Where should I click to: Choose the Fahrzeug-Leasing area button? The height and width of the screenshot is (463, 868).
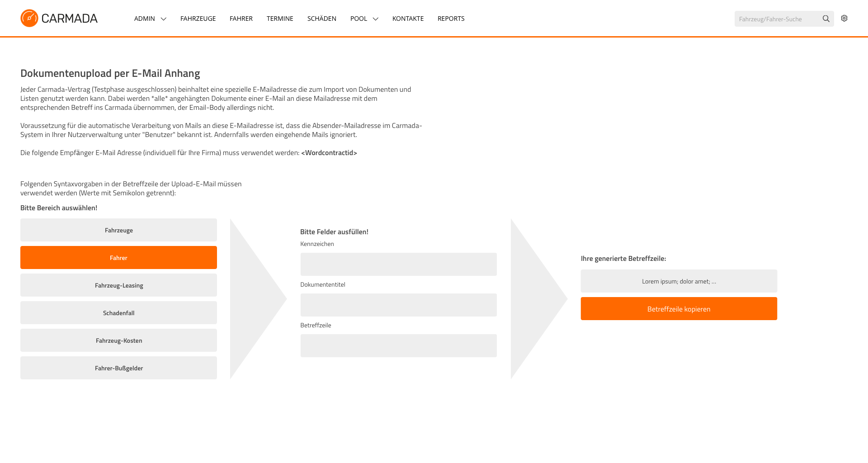pos(118,285)
